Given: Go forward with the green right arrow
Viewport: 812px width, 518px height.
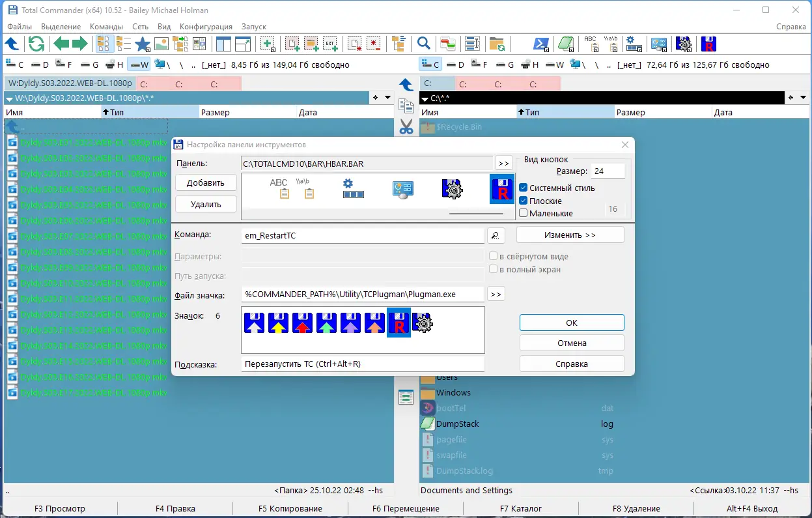Looking at the screenshot, I should (79, 44).
